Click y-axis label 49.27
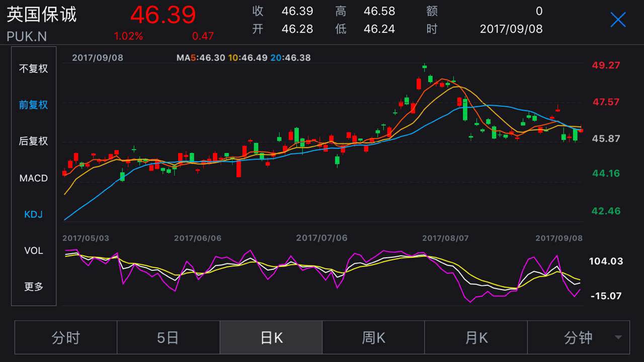 606,65
